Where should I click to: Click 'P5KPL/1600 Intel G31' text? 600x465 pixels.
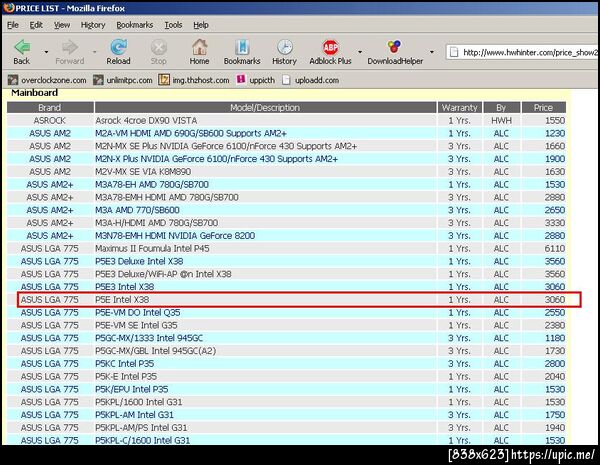139,402
